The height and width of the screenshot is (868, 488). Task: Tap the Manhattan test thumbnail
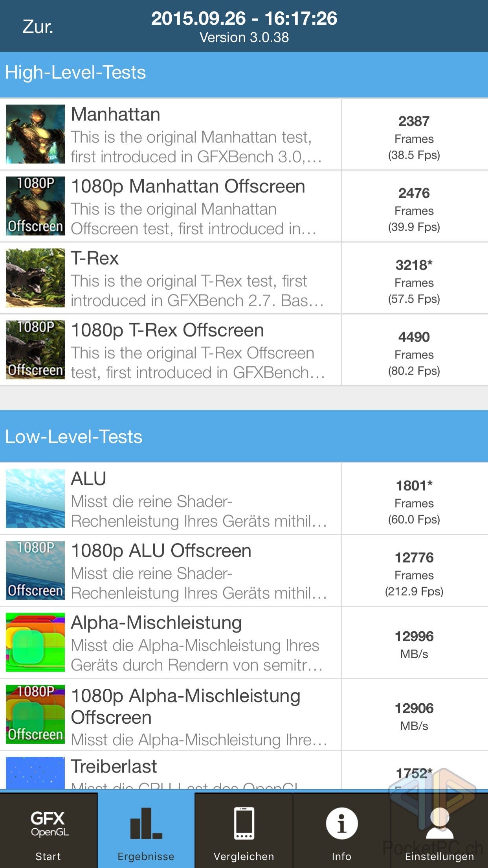(x=35, y=134)
